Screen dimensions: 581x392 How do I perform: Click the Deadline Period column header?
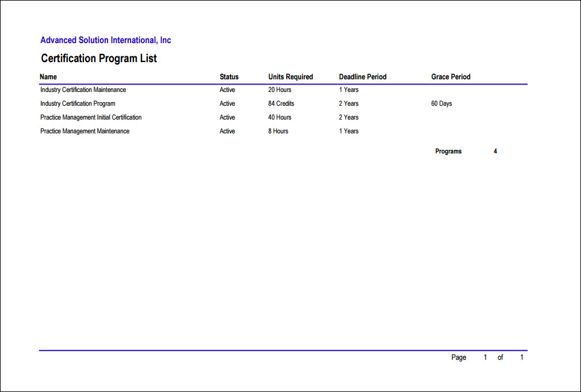(363, 76)
